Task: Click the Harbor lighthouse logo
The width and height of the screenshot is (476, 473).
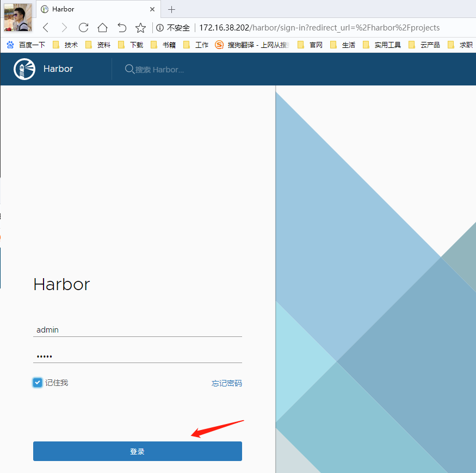Action: [24, 69]
